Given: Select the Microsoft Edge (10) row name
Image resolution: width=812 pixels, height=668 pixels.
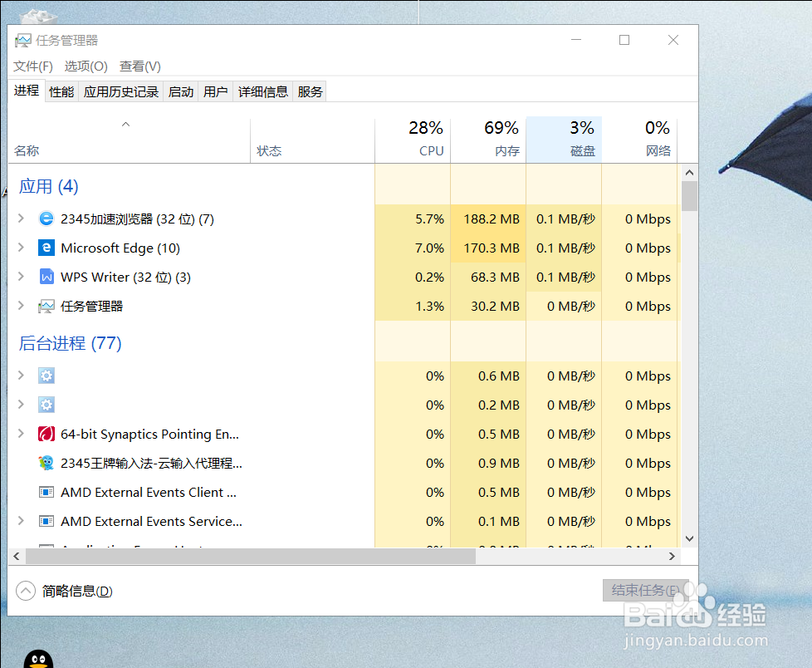Looking at the screenshot, I should click(120, 248).
